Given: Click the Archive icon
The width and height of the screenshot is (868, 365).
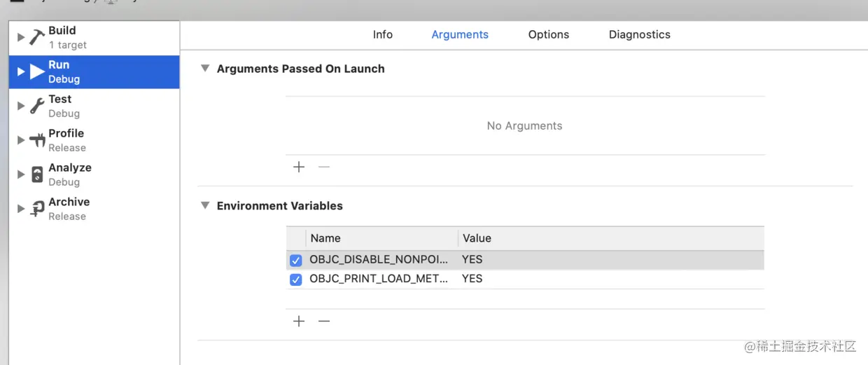Looking at the screenshot, I should coord(37,209).
